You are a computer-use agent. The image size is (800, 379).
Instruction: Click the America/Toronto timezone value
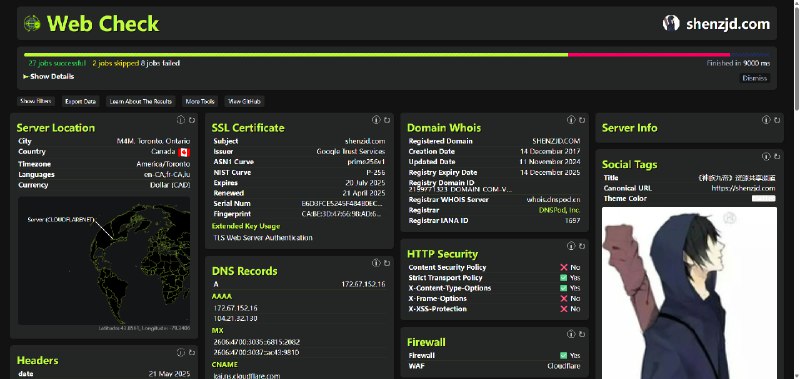[x=163, y=164]
